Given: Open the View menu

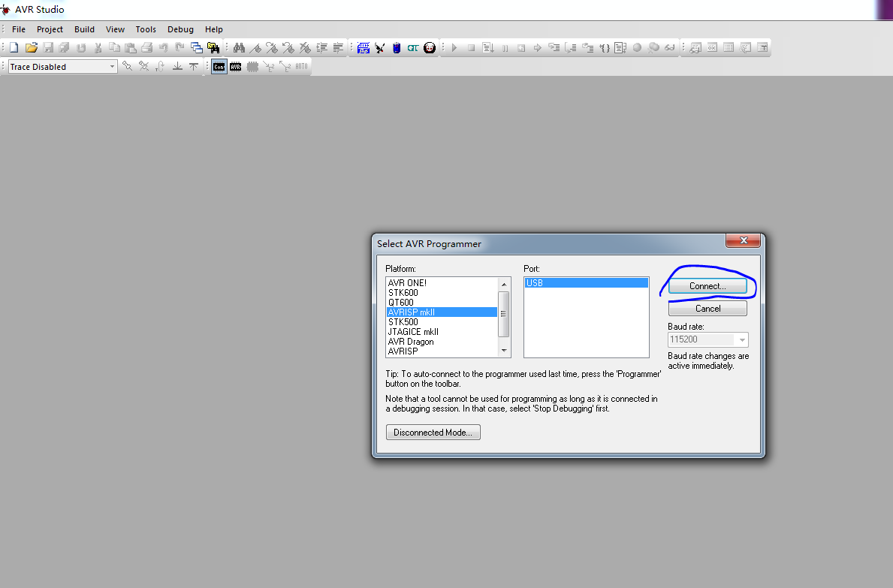Looking at the screenshot, I should [x=115, y=29].
